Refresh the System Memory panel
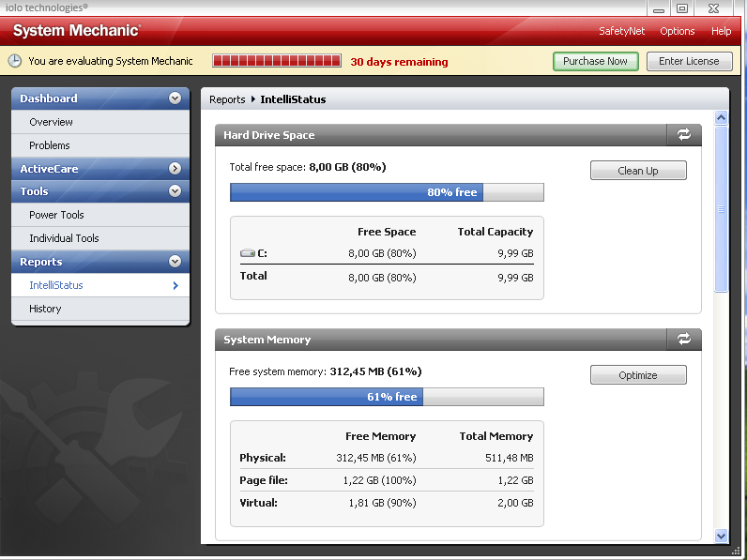The width and height of the screenshot is (747, 560). click(683, 339)
